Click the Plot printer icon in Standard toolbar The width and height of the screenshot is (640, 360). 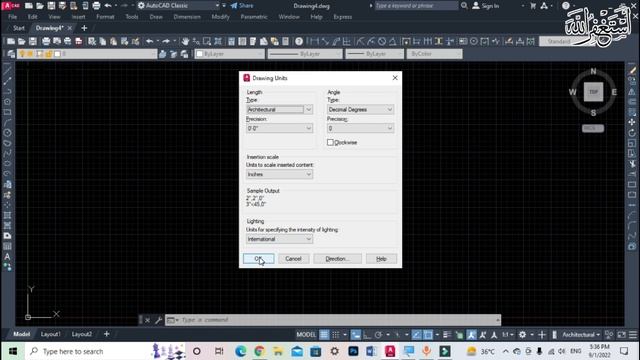(x=46, y=41)
